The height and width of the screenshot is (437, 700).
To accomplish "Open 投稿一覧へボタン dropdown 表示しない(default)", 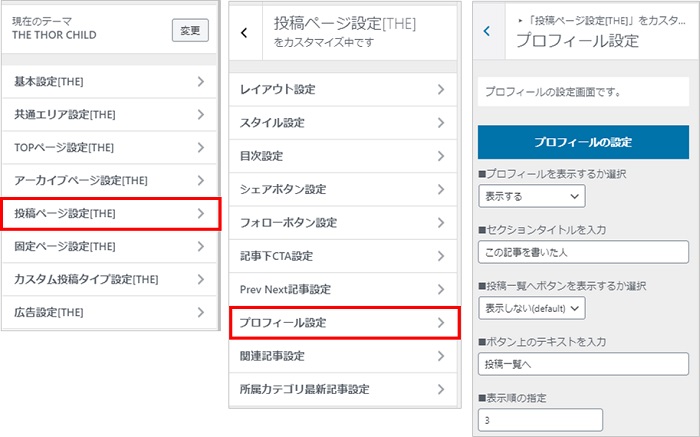I will tap(530, 308).
